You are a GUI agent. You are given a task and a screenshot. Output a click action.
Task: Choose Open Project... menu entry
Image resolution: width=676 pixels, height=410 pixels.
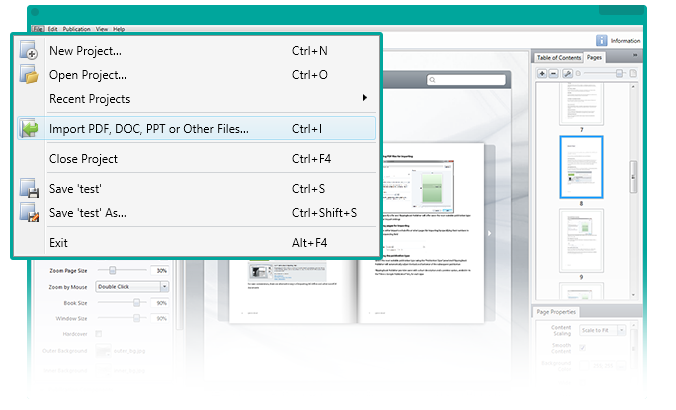point(197,75)
